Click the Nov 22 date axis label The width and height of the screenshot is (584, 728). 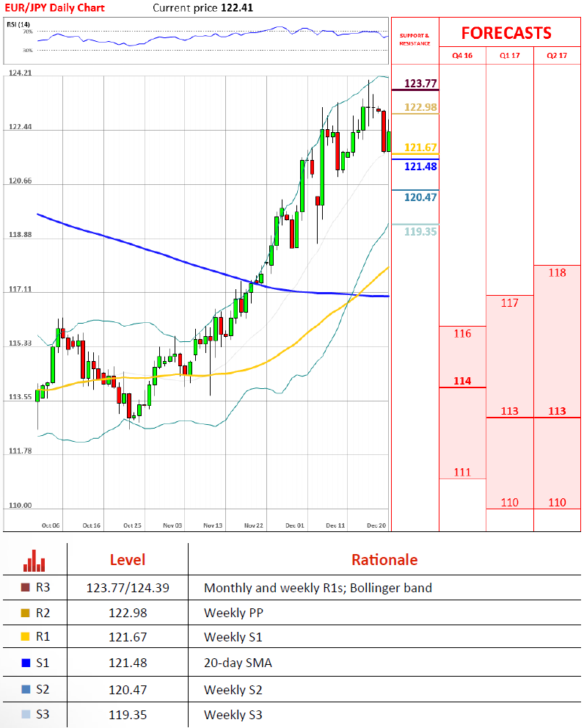[x=253, y=525]
